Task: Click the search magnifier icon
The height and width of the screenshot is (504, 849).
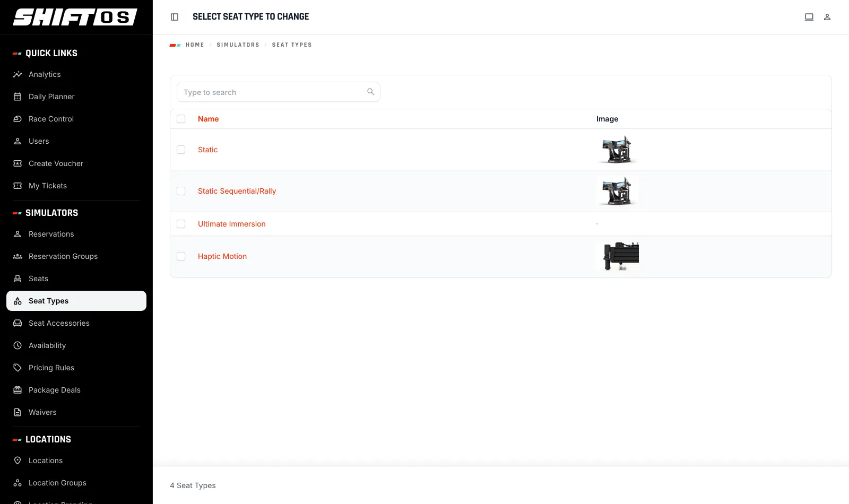Action: pyautogui.click(x=371, y=92)
